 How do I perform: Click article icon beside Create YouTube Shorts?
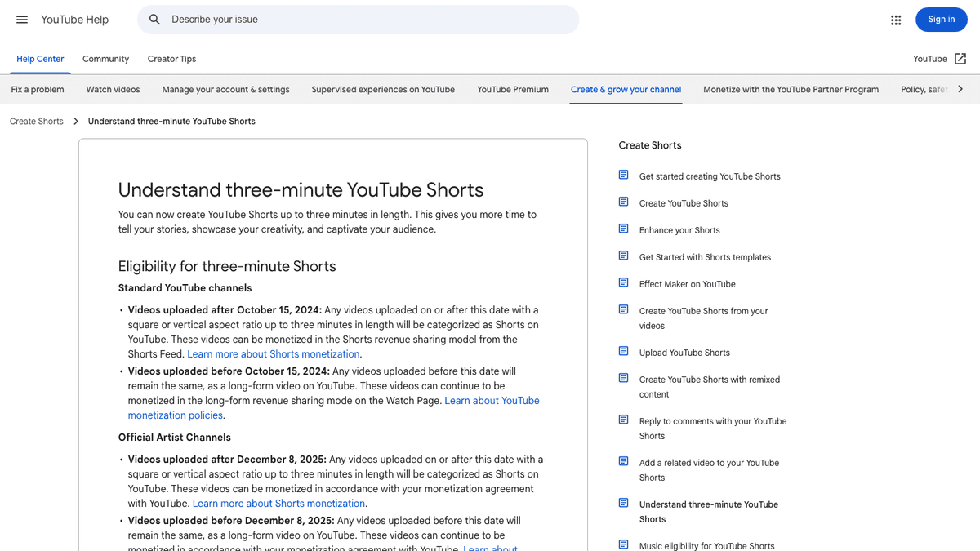click(x=624, y=202)
